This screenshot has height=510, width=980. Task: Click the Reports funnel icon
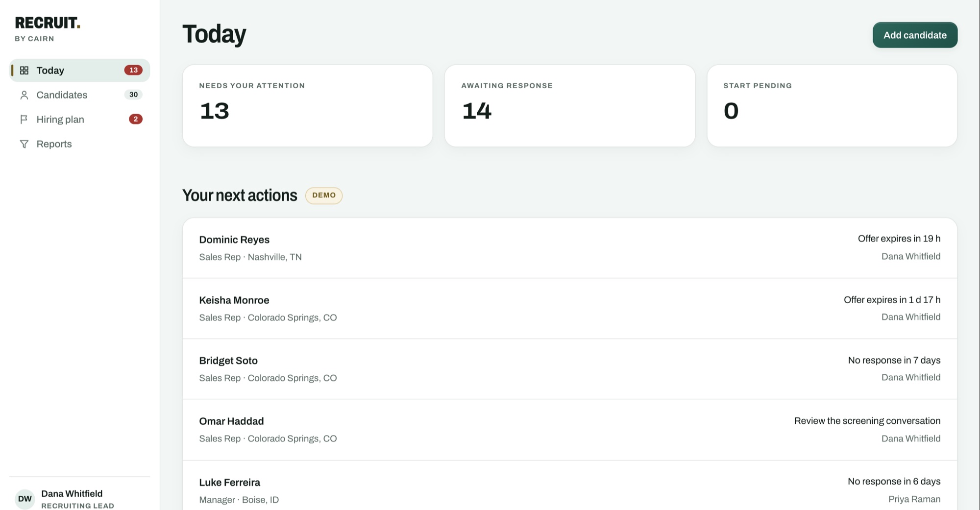pos(24,144)
